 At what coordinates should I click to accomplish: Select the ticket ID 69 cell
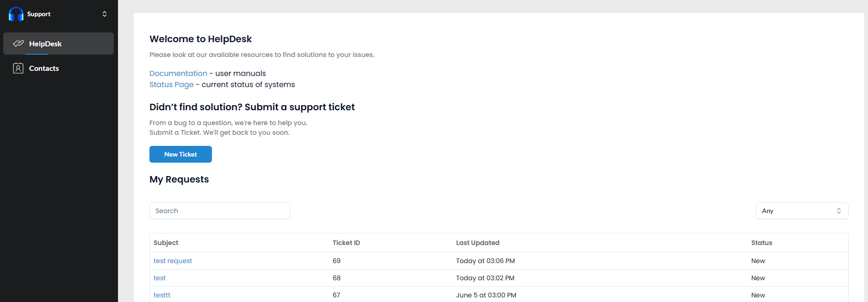[x=336, y=261]
